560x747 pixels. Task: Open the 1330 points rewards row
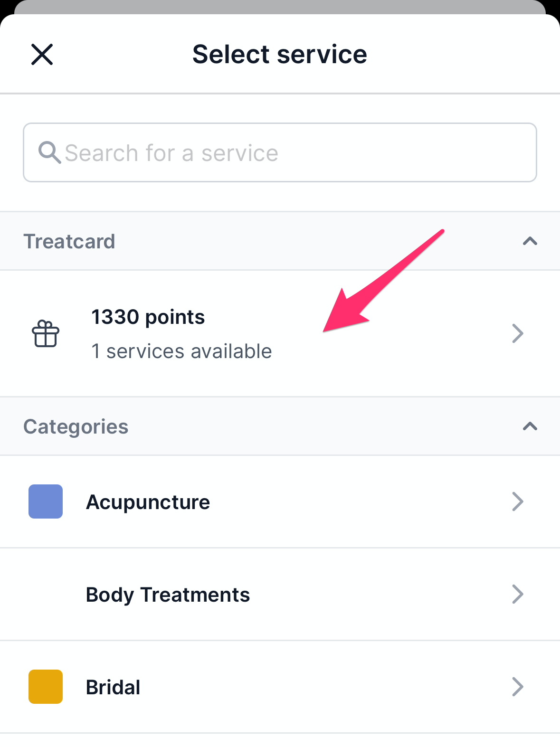tap(280, 333)
